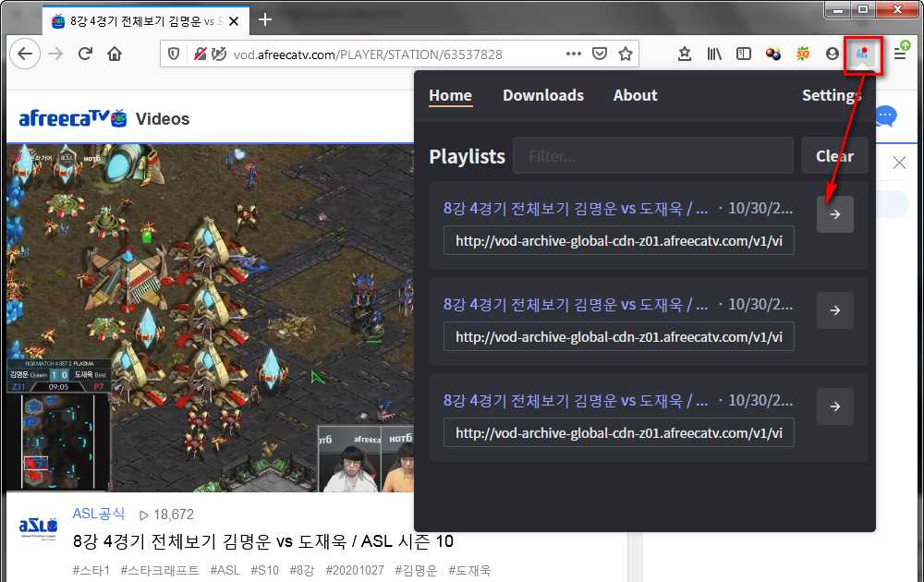Open the browser home page
924x582 pixels.
[x=115, y=55]
